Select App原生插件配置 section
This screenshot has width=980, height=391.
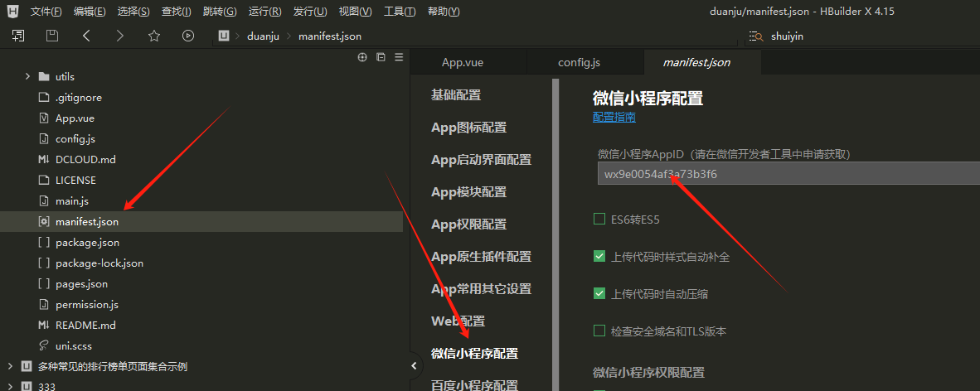point(481,256)
